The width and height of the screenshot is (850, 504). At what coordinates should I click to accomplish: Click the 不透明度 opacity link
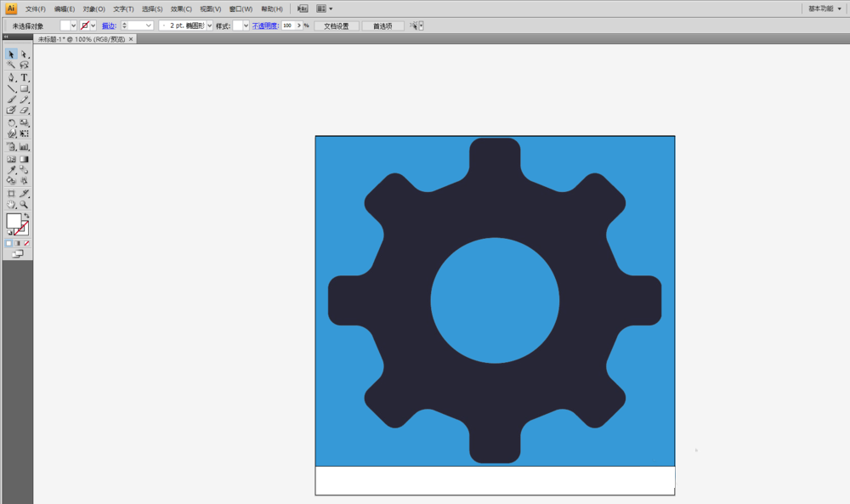[265, 26]
